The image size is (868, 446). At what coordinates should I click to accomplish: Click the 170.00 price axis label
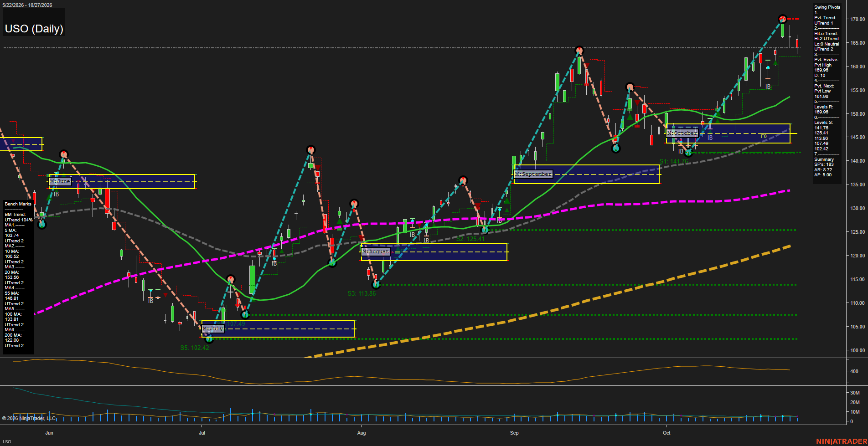point(858,19)
